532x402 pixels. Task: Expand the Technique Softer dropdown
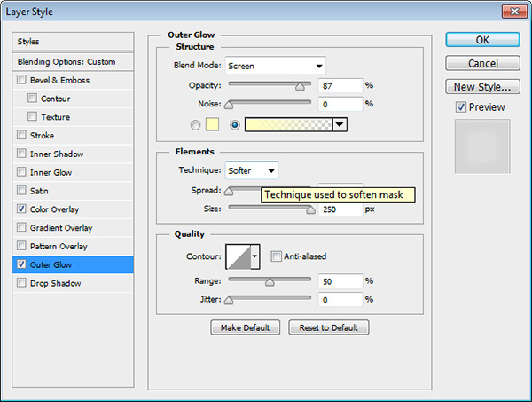252,170
